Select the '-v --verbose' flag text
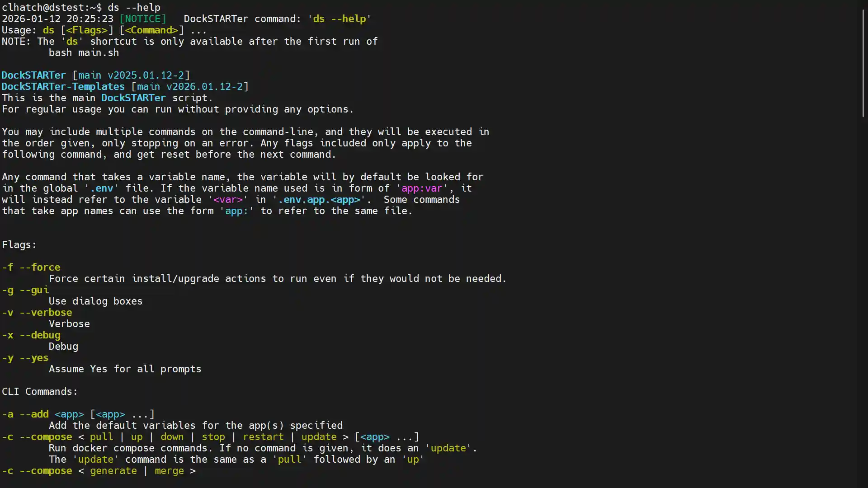The width and height of the screenshot is (868, 488). 37,312
